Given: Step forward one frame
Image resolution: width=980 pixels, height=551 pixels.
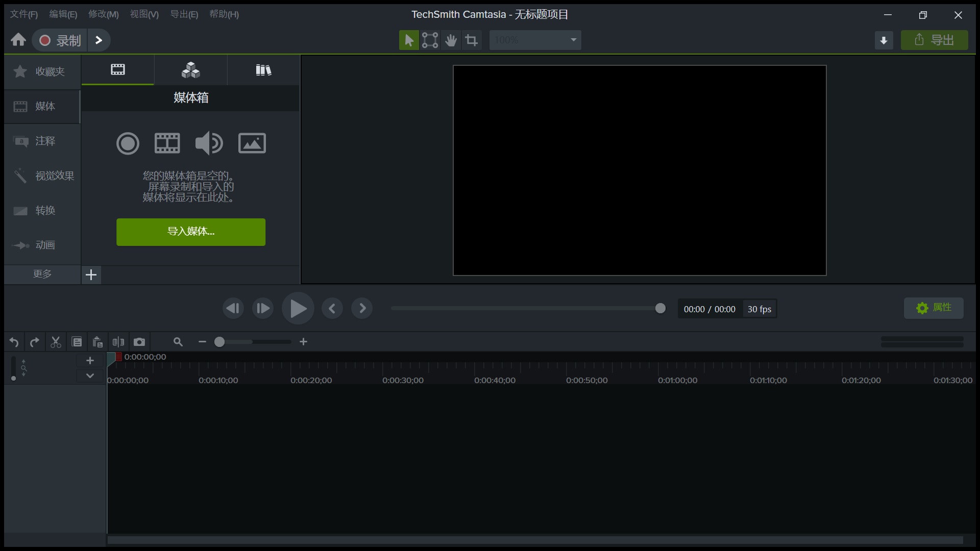Looking at the screenshot, I should [263, 308].
